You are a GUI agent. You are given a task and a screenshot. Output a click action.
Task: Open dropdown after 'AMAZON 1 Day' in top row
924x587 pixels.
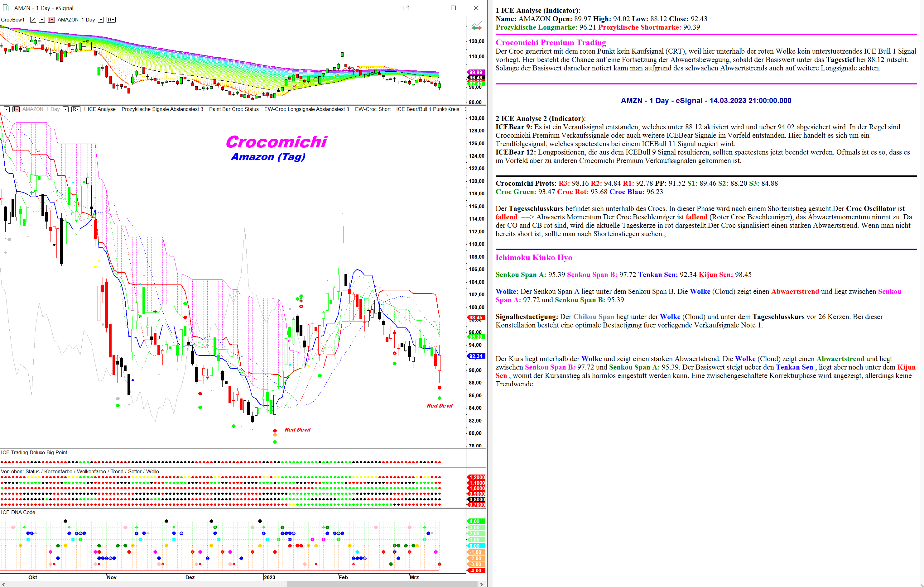(x=100, y=20)
